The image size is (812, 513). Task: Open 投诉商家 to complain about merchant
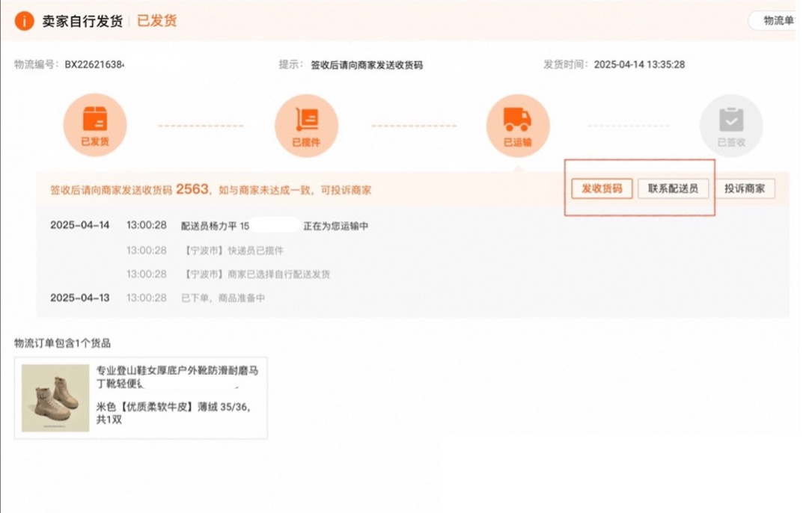coord(744,188)
